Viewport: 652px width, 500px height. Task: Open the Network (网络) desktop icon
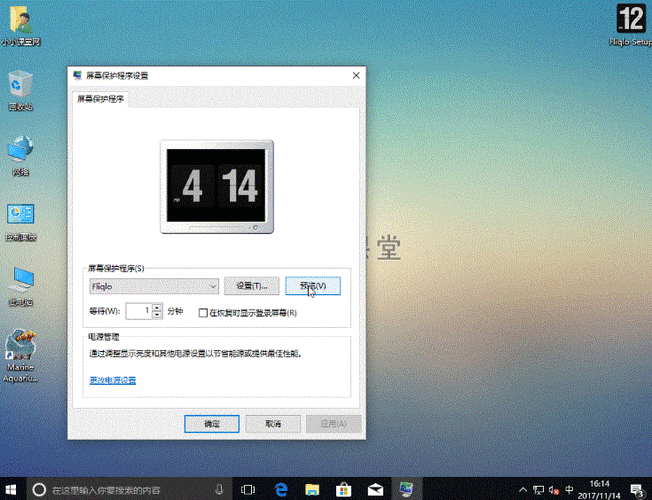click(20, 150)
